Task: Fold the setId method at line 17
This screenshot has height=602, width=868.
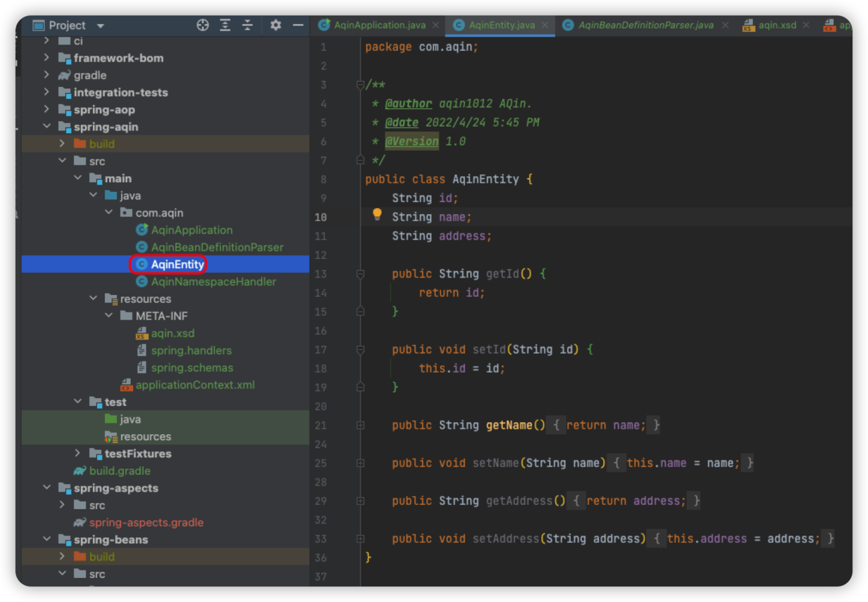Action: click(360, 349)
